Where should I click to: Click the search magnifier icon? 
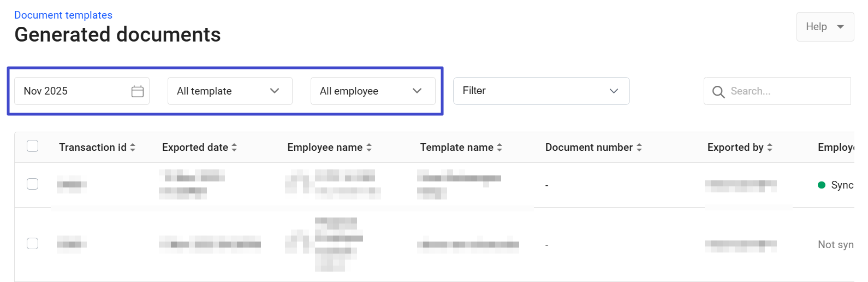pos(718,92)
